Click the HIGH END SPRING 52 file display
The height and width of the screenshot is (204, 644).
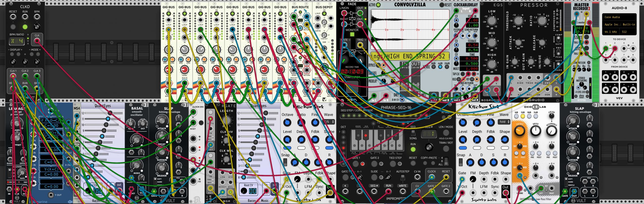click(x=410, y=56)
